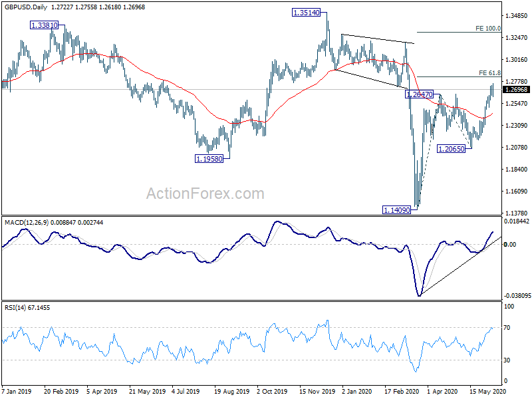Click the 1.14090 bottom price label

(x=396, y=210)
